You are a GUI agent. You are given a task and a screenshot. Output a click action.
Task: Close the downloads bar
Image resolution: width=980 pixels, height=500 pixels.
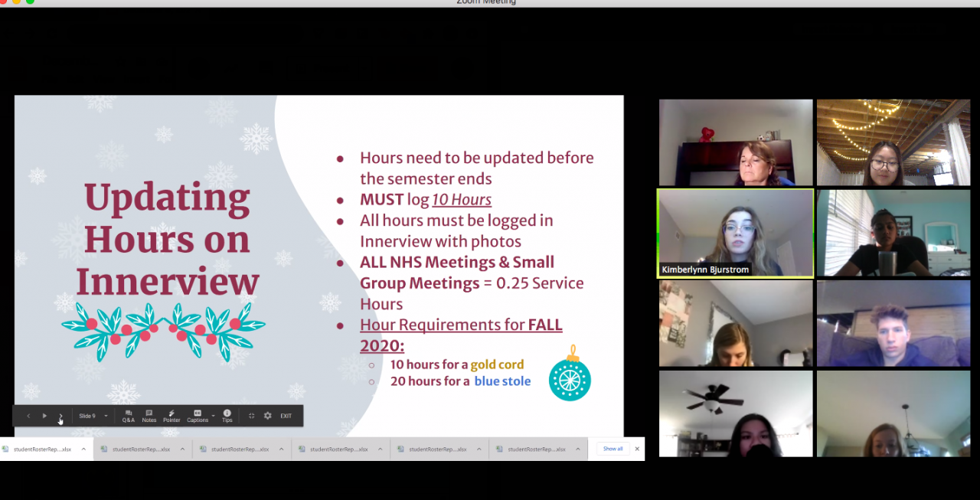(637, 449)
